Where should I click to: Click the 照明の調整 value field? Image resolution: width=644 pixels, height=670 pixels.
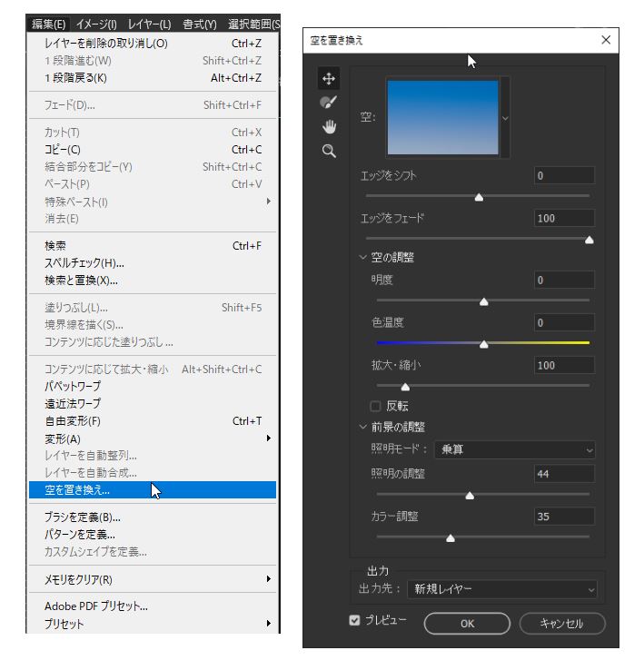tap(564, 474)
